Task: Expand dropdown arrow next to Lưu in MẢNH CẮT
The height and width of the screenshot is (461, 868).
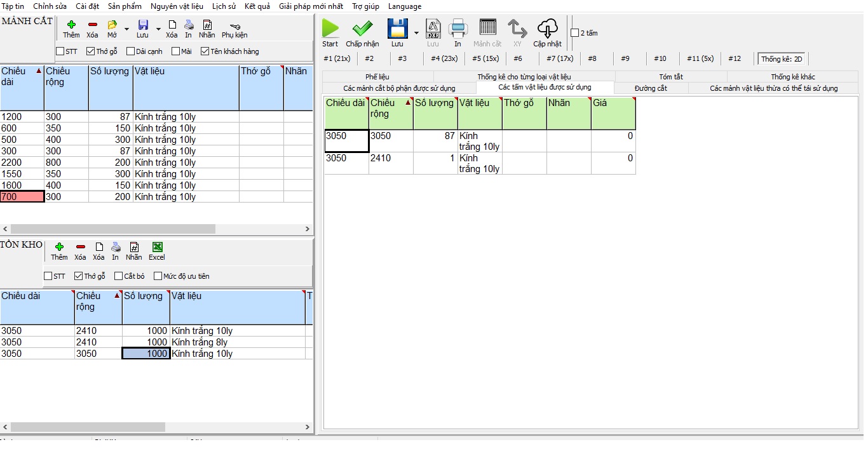Action: coord(158,29)
